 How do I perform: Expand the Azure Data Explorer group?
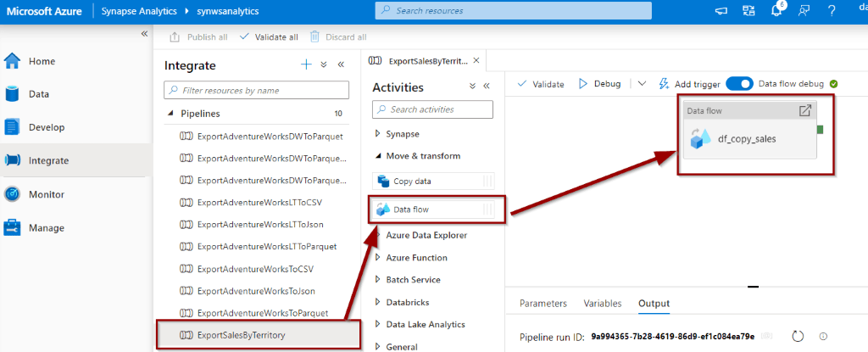coord(378,235)
